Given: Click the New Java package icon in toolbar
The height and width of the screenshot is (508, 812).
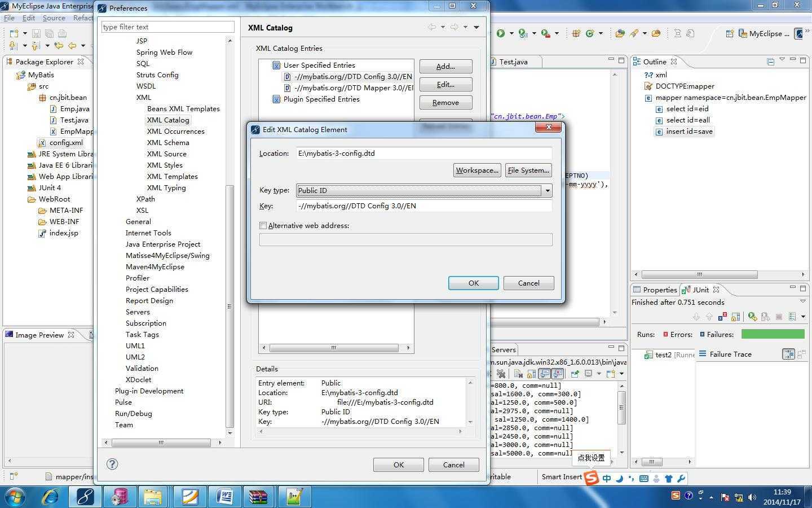Looking at the screenshot, I should coord(576,33).
